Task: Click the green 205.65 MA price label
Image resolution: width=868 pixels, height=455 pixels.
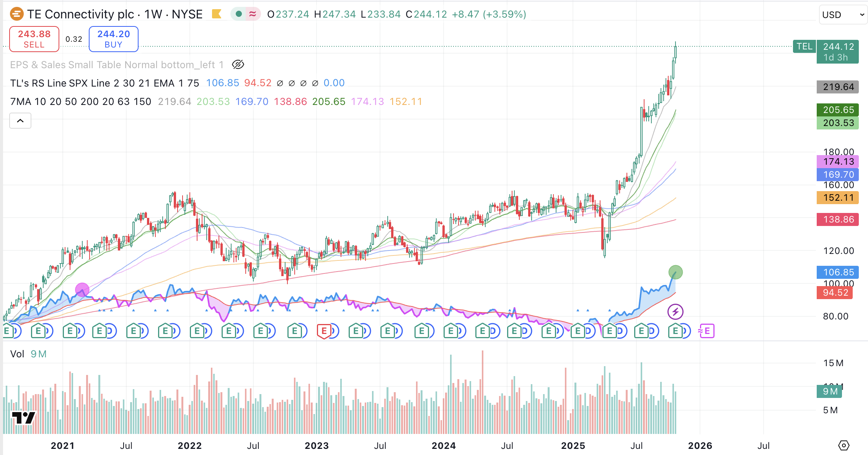Action: coord(838,110)
